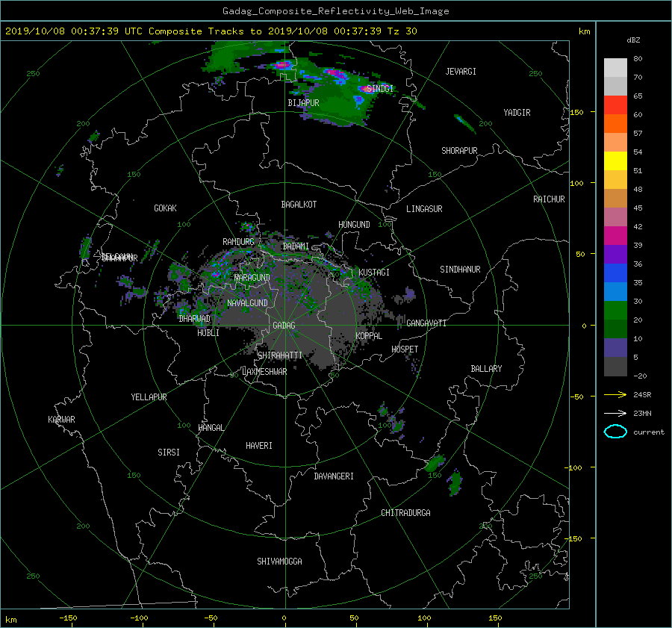Click the KOPPAL city label
The width and height of the screenshot is (672, 628).
(x=369, y=336)
